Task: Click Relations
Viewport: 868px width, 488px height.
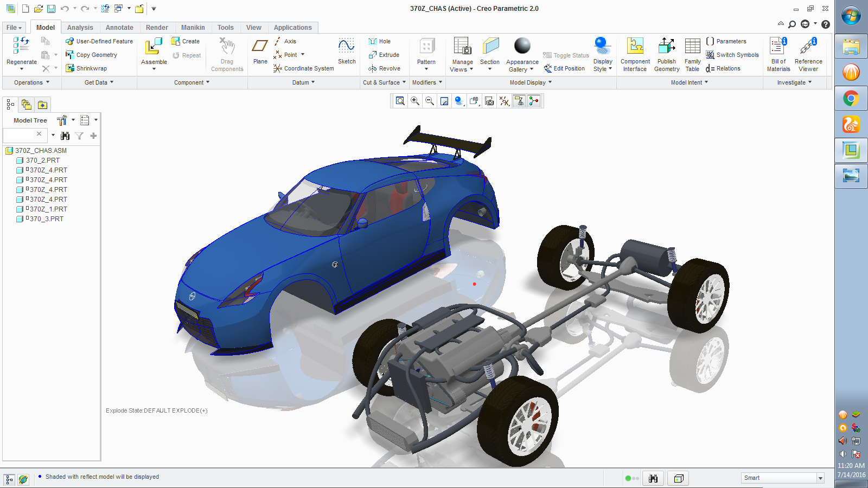Action: (723, 68)
